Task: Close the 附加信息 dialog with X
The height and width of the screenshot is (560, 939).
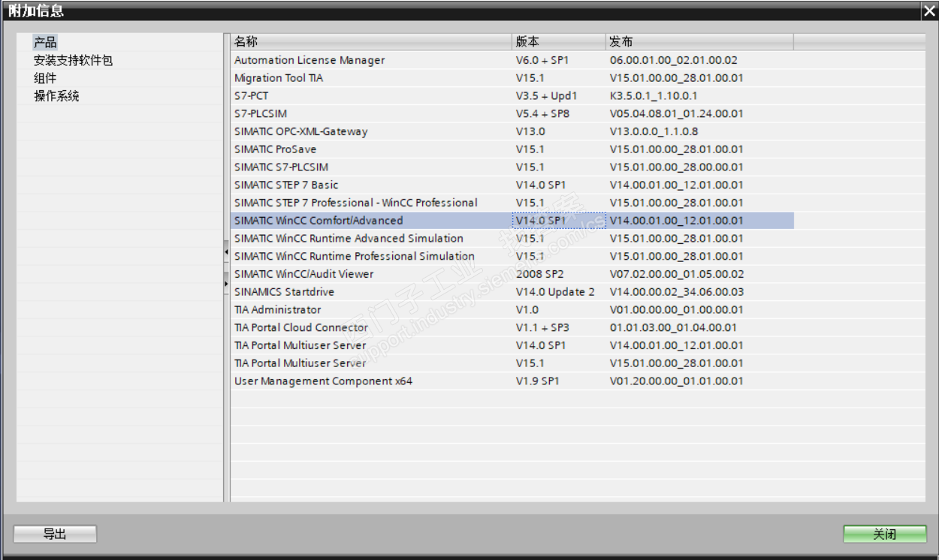Action: [929, 11]
